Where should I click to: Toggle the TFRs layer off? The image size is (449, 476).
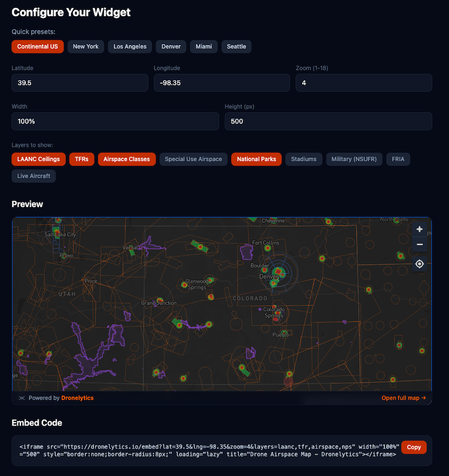[82, 159]
